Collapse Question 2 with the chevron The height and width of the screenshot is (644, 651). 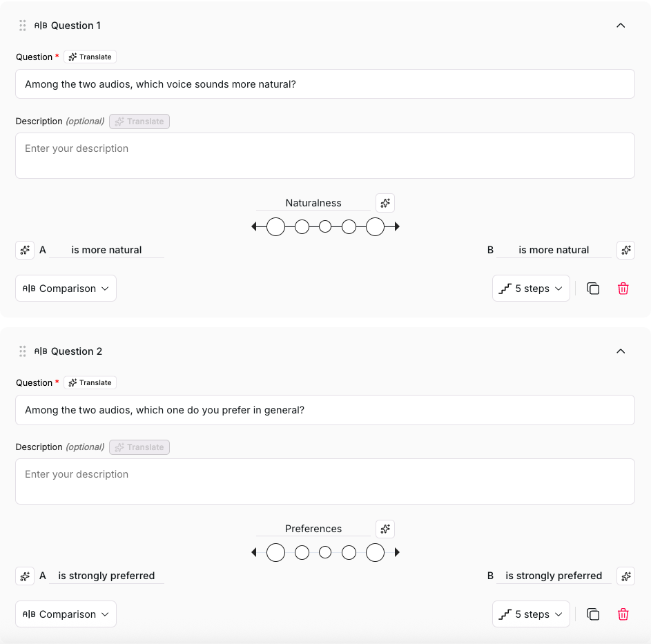tap(621, 351)
